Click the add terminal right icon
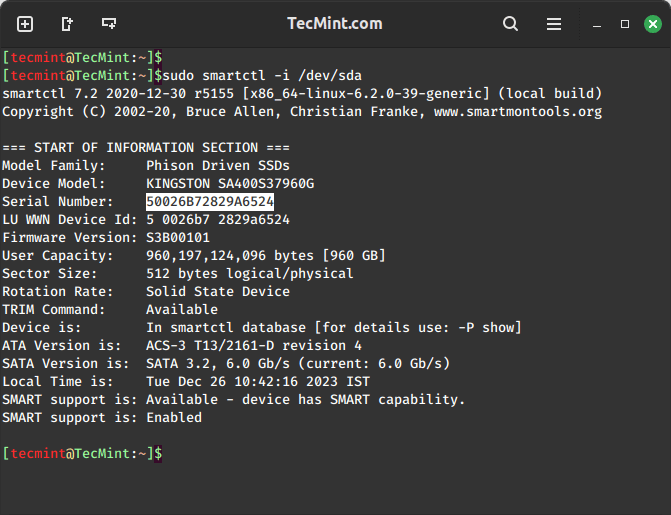Viewport: 671px width, 515px height. click(67, 23)
